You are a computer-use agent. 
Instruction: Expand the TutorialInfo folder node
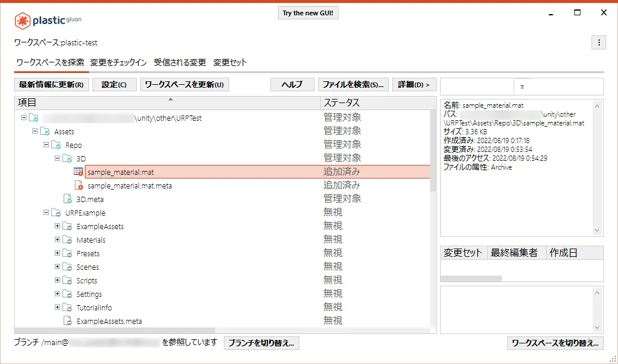(57, 307)
